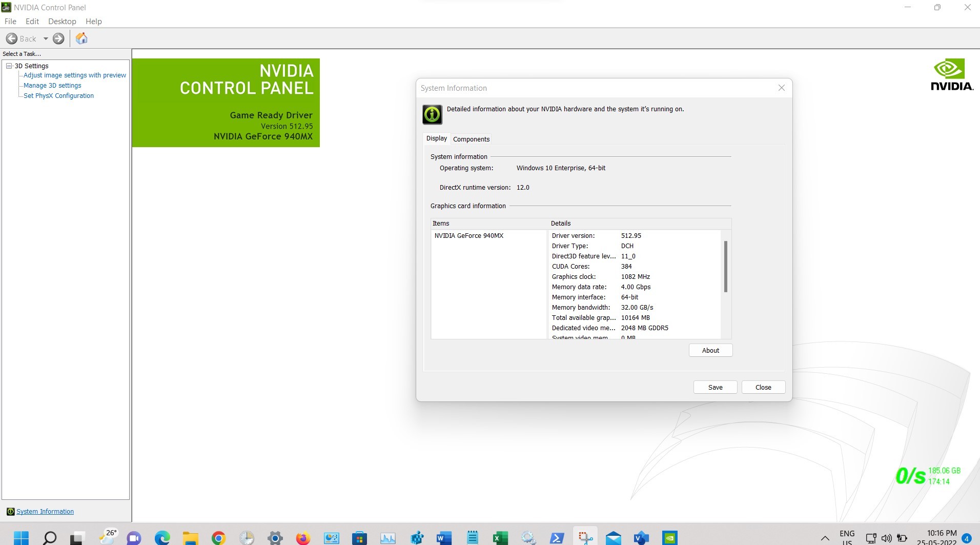Open File Explorer from taskbar

191,538
